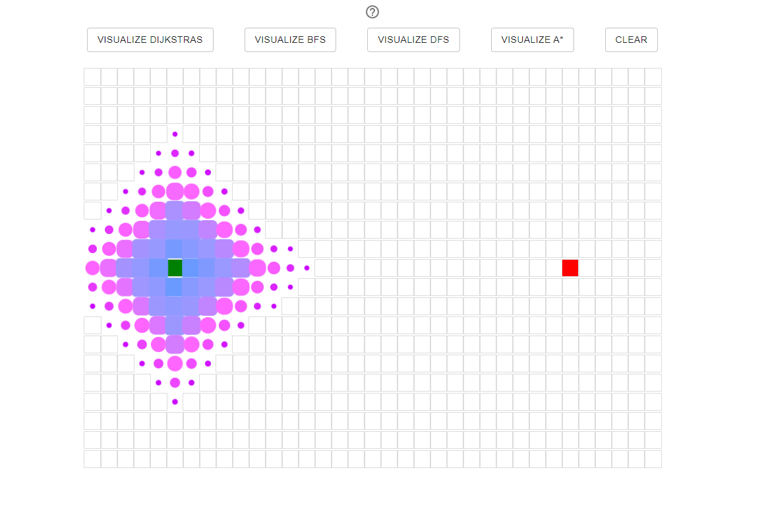Open the help question mark icon
Screen dimensions: 764x532
tap(372, 12)
